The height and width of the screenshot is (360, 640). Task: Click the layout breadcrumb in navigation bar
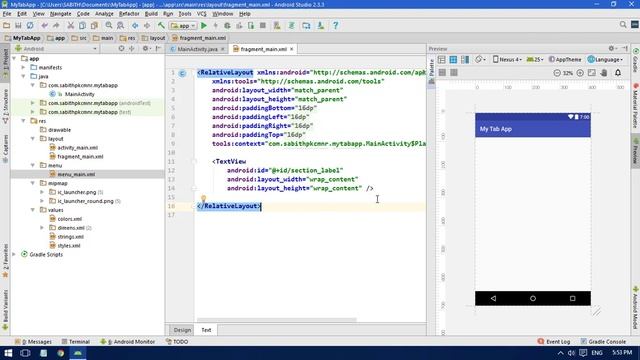[153, 38]
